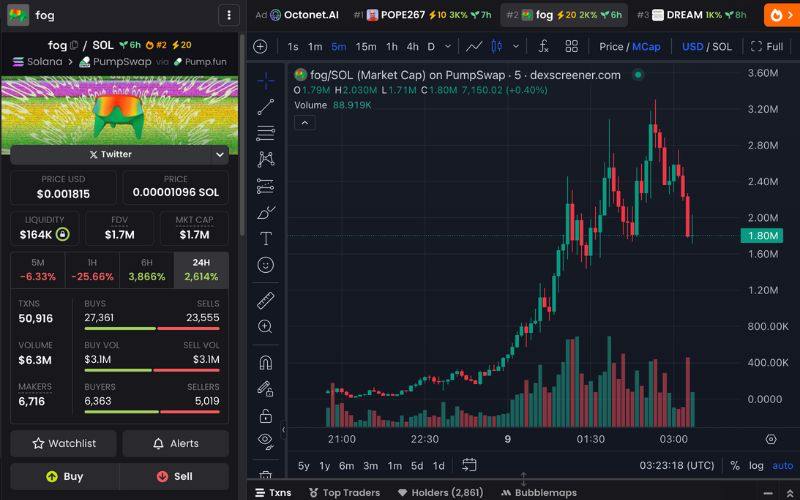Switch chart interval to 1h
The image size is (800, 500).
coord(392,47)
